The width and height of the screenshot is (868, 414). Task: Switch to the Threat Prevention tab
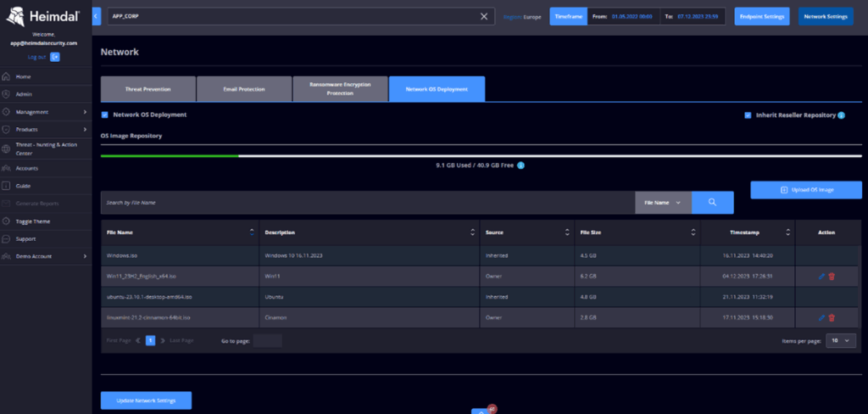pyautogui.click(x=147, y=88)
